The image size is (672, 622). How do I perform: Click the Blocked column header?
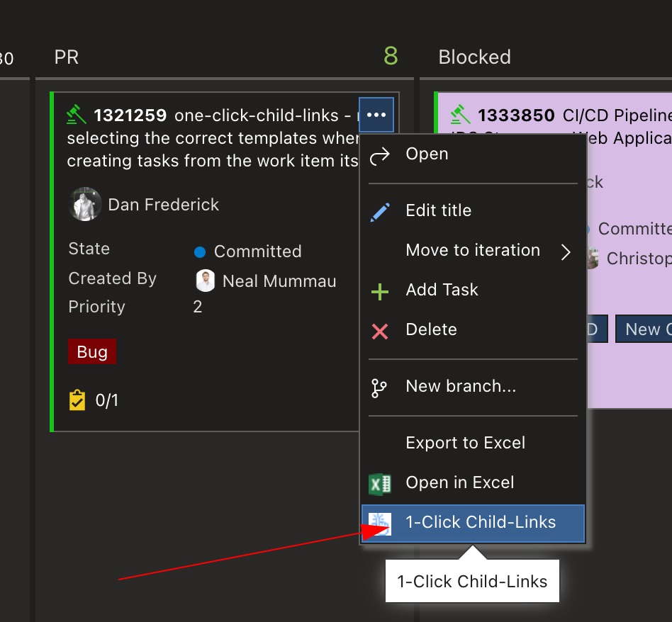click(x=474, y=57)
